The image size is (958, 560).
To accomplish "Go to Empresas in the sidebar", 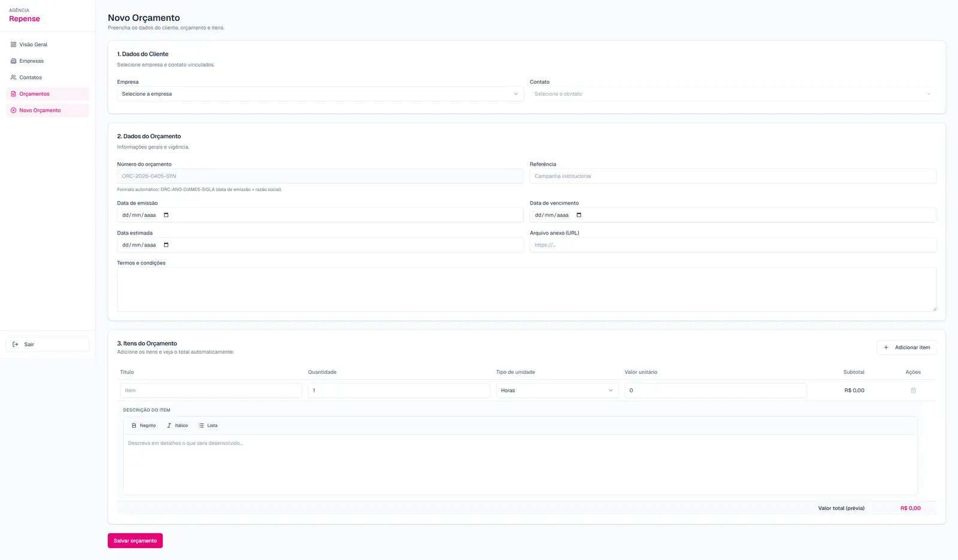I will (x=47, y=61).
